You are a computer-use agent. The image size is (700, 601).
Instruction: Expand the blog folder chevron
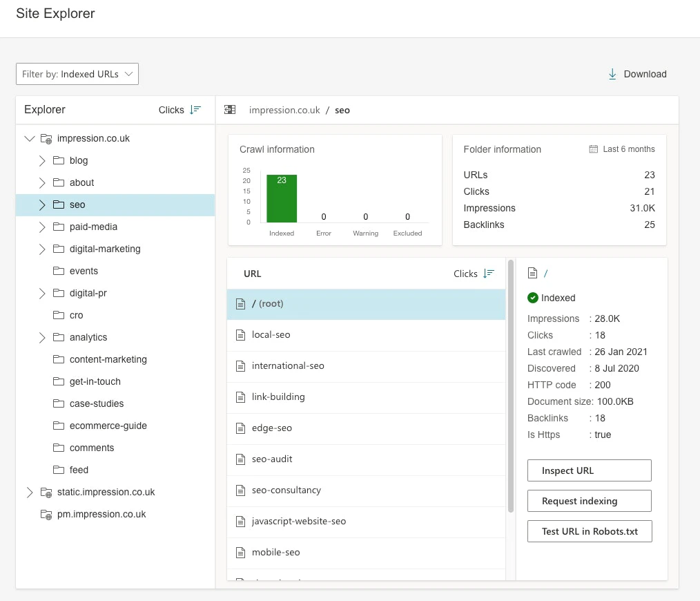(42, 161)
